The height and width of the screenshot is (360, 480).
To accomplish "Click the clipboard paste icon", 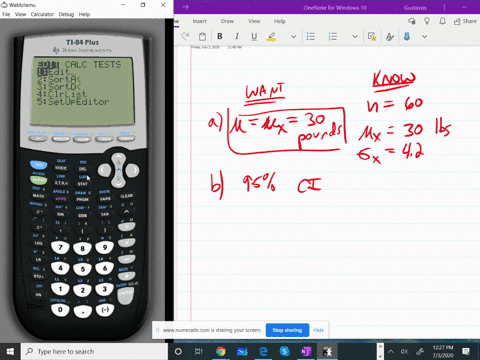I will 202,36.
